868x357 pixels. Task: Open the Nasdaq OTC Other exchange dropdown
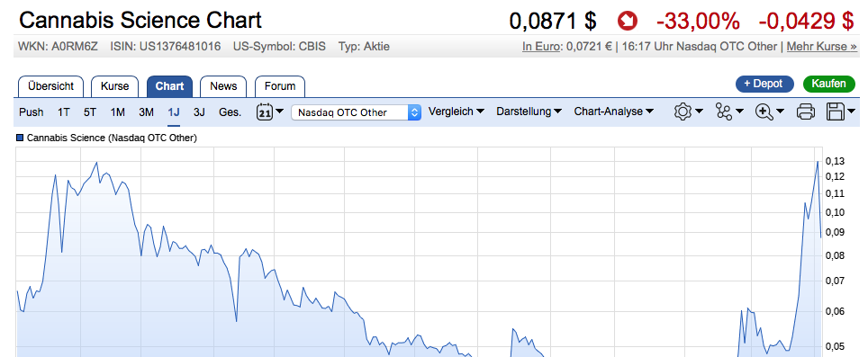click(356, 112)
